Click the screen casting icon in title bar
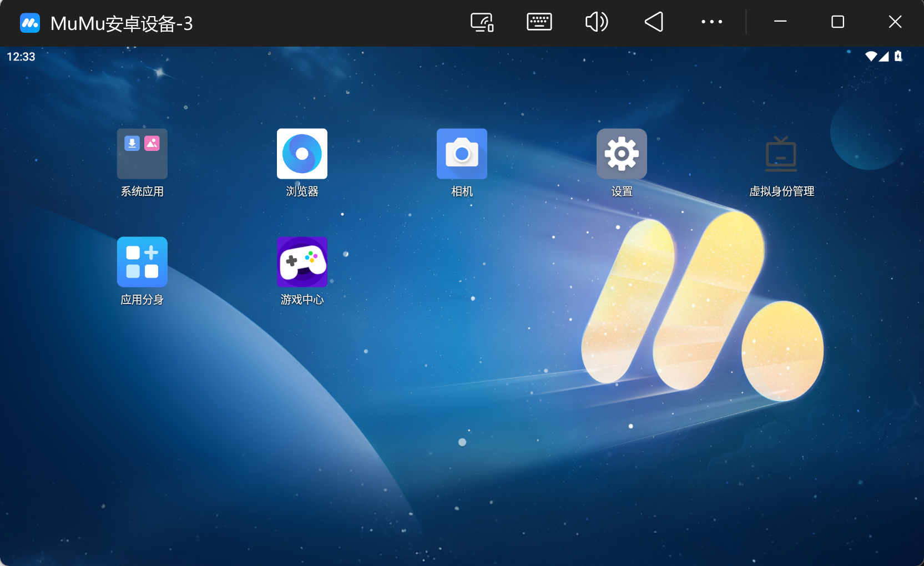Image resolution: width=924 pixels, height=566 pixels. [482, 23]
